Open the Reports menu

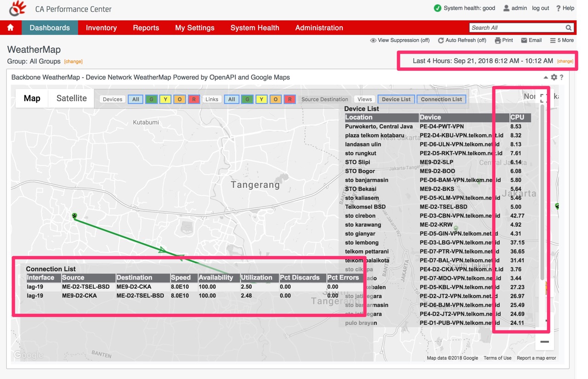(x=146, y=28)
